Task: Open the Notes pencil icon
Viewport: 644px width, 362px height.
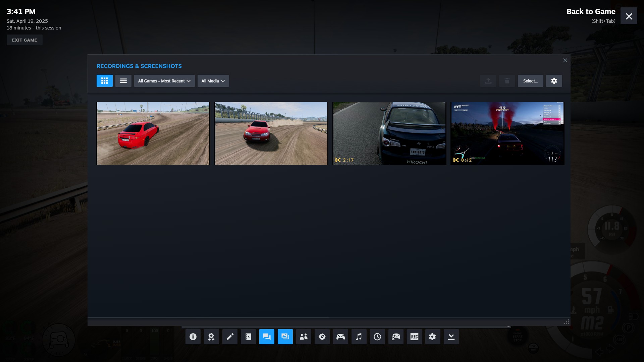Action: [230, 337]
